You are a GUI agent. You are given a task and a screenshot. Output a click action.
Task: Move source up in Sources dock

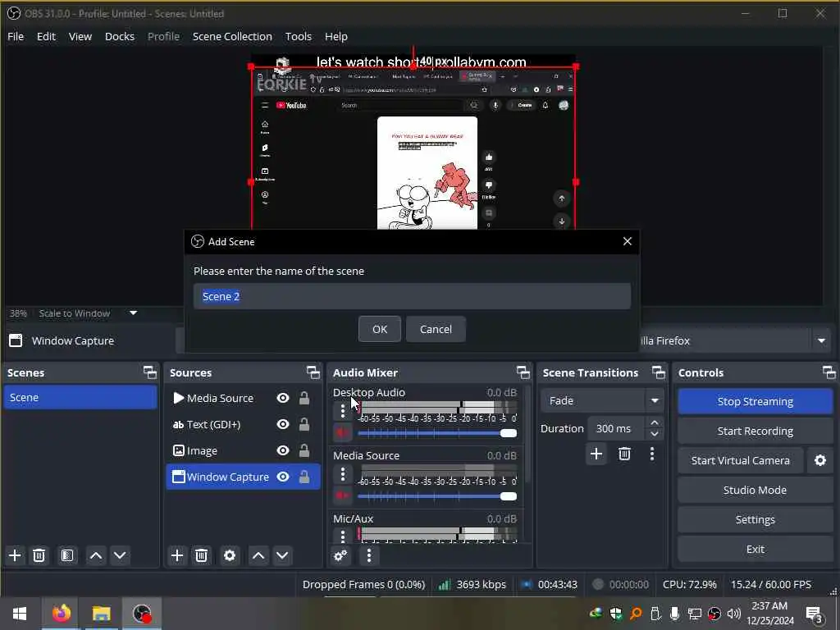pos(258,555)
